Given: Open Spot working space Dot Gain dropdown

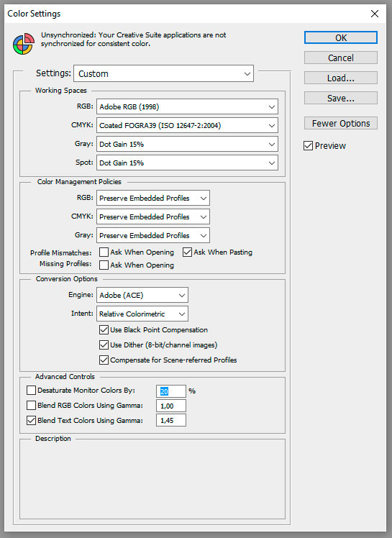Looking at the screenshot, I should pyautogui.click(x=187, y=163).
